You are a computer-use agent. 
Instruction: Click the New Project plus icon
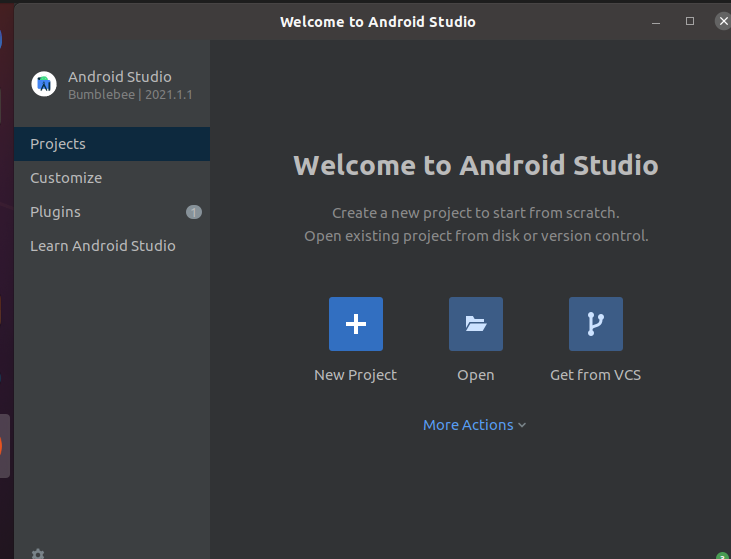356,324
